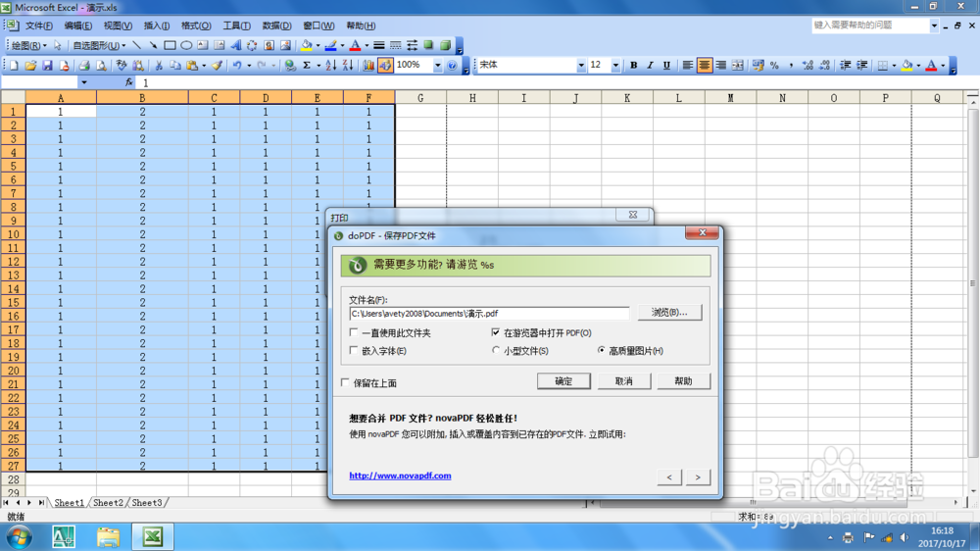Merge and center the cells
The width and height of the screenshot is (980, 551).
[x=738, y=65]
